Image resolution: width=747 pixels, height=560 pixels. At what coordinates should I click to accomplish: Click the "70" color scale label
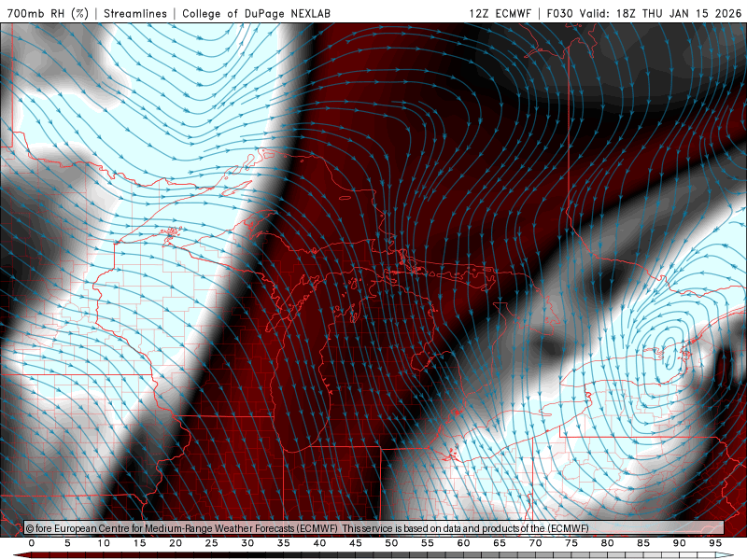(x=535, y=543)
